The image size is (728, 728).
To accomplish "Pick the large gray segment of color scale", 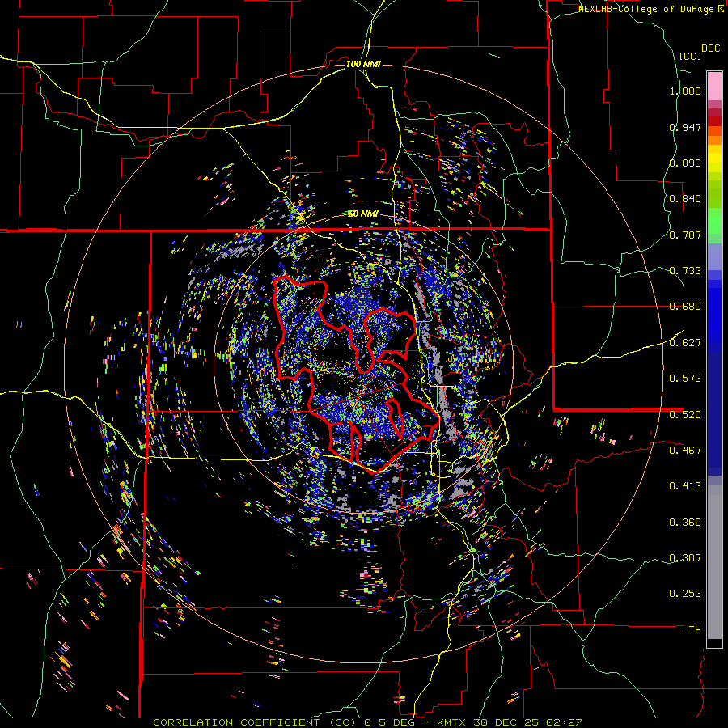I will pyautogui.click(x=714, y=562).
